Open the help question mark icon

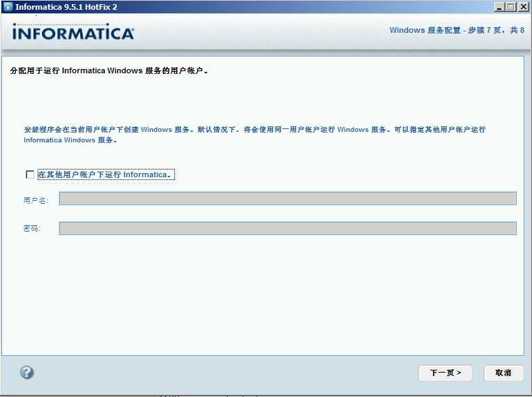click(26, 373)
